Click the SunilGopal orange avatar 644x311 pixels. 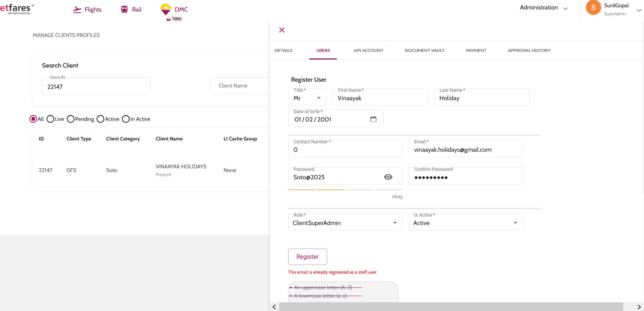[593, 8]
